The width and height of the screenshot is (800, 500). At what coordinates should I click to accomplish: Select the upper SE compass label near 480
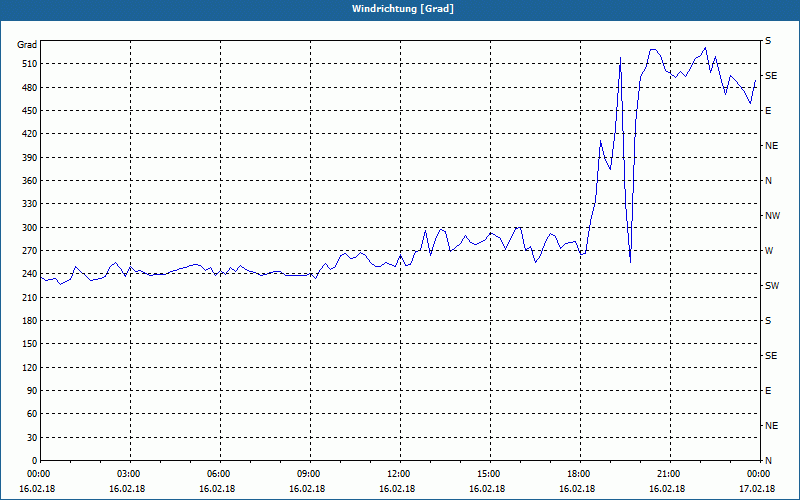coord(771,76)
